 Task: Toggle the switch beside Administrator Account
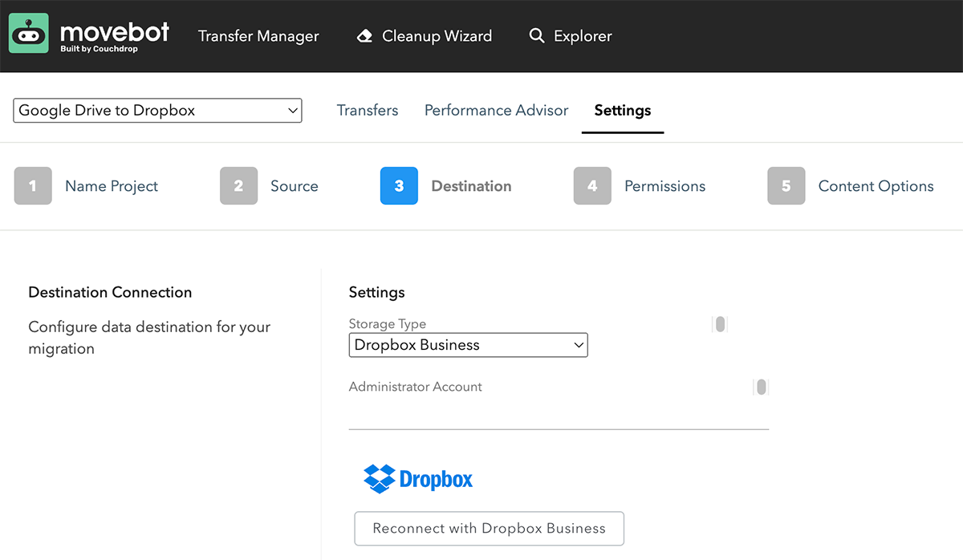pos(761,386)
